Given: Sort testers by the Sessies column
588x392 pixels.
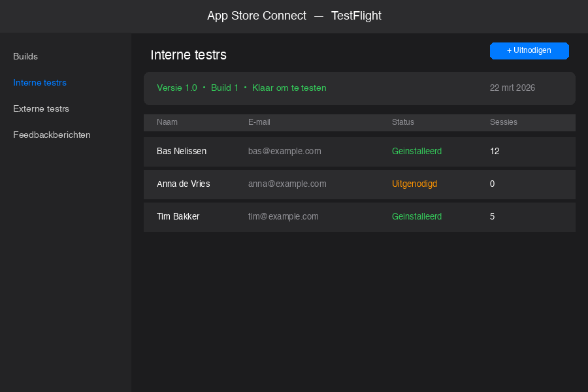Looking at the screenshot, I should (504, 122).
